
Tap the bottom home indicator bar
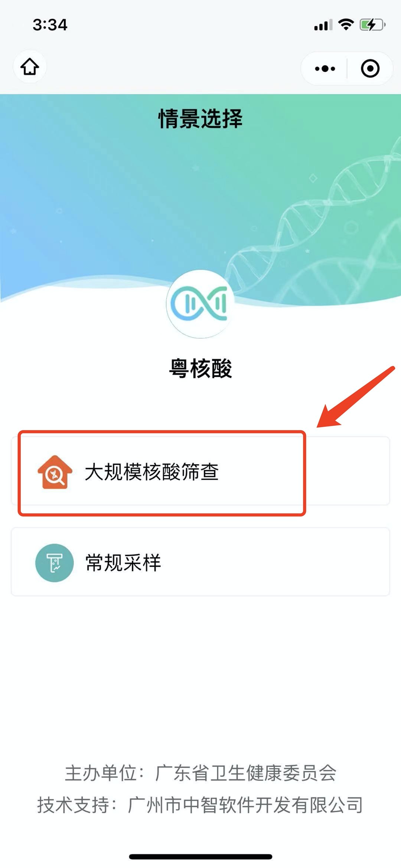pyautogui.click(x=200, y=856)
